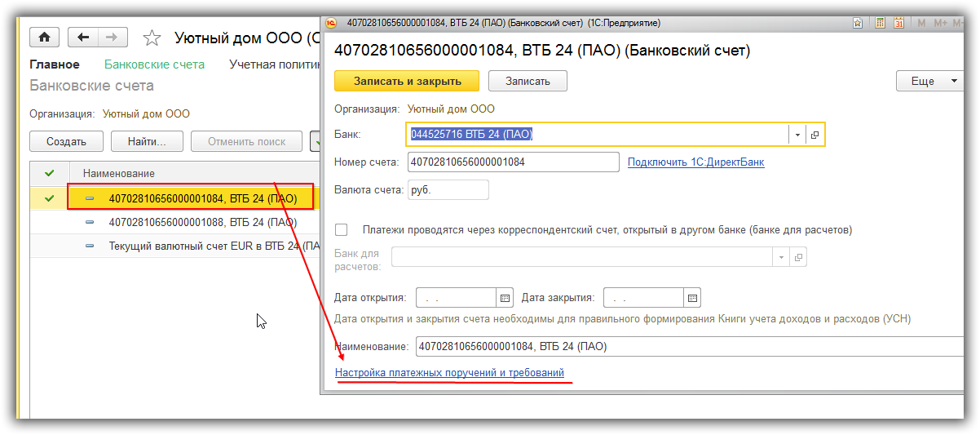Open Настройка платежных поручений и требований link
980x435 pixels.
tap(449, 373)
